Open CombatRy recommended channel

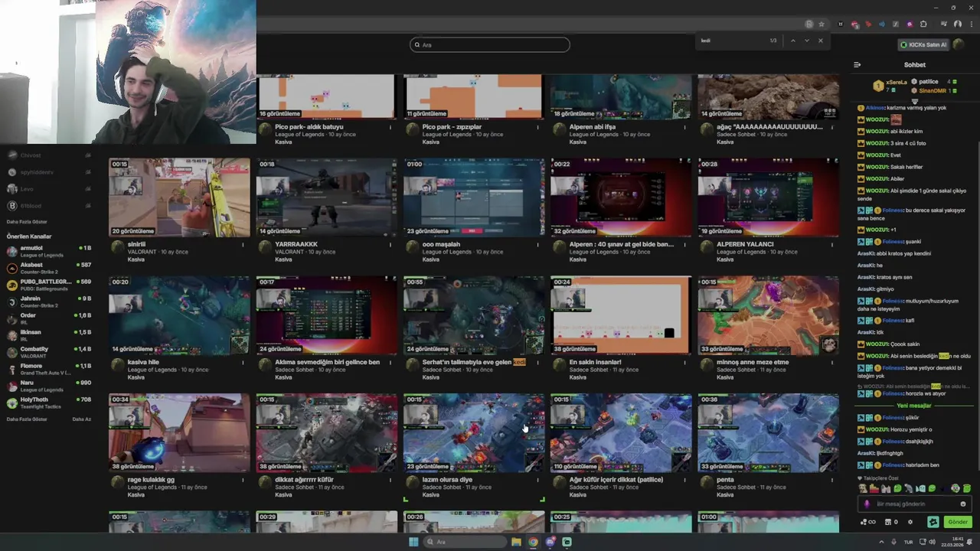[47, 352]
